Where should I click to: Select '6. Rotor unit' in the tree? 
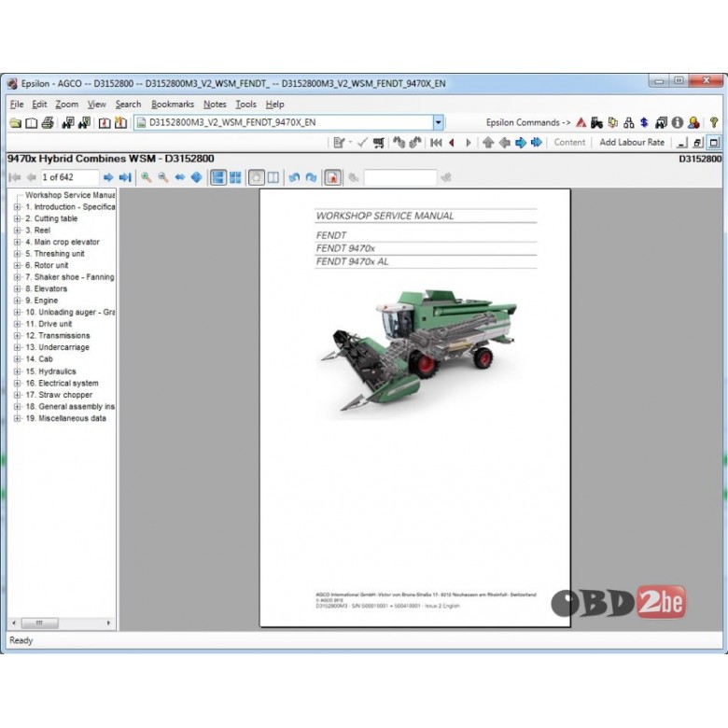click(47, 266)
